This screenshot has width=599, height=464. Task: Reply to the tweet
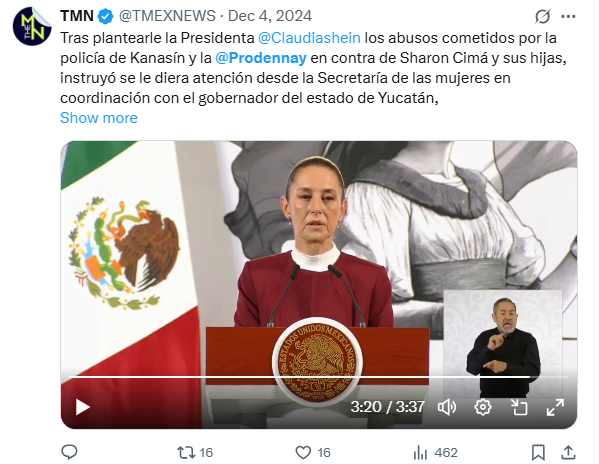tap(70, 453)
